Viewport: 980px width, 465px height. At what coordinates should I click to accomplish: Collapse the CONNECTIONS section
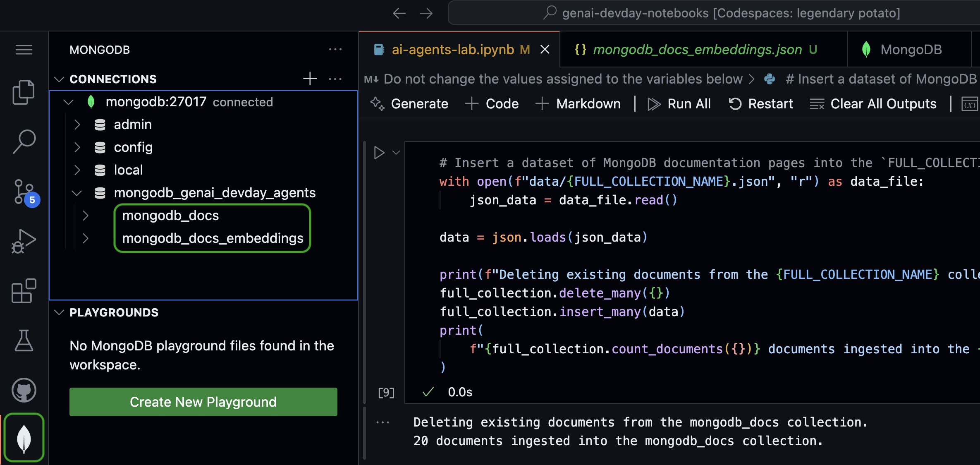[x=59, y=79]
